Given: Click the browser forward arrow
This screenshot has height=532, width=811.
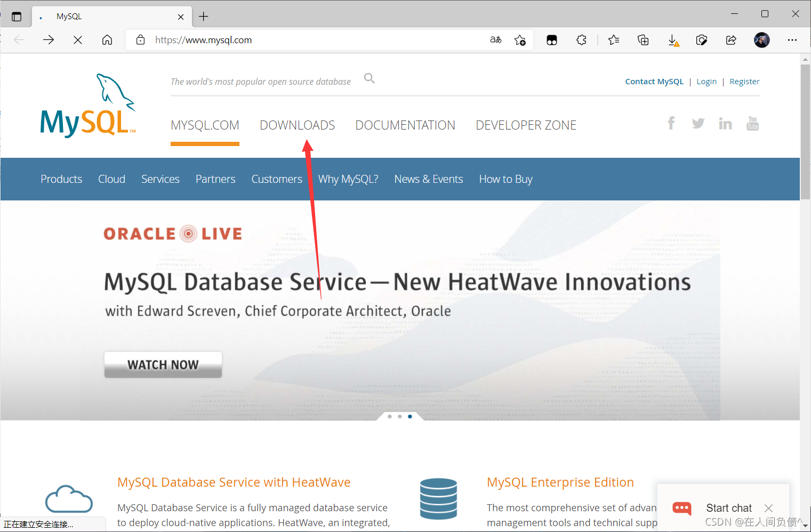Looking at the screenshot, I should point(49,40).
